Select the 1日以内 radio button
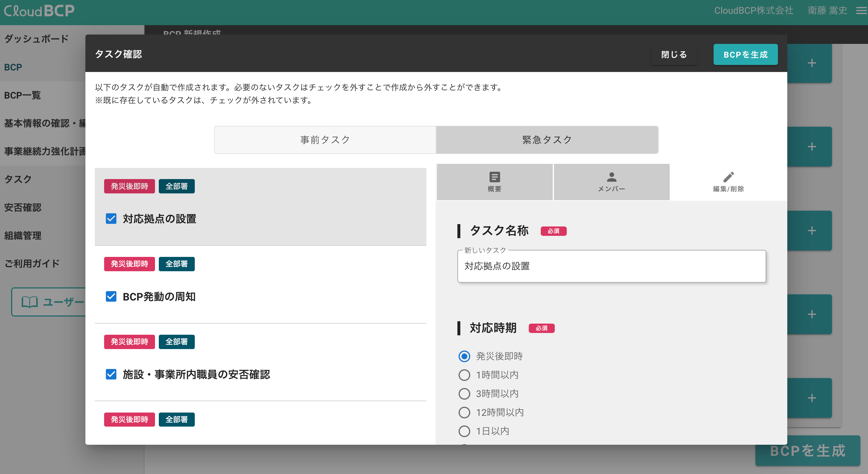Image resolution: width=868 pixels, height=474 pixels. tap(464, 431)
